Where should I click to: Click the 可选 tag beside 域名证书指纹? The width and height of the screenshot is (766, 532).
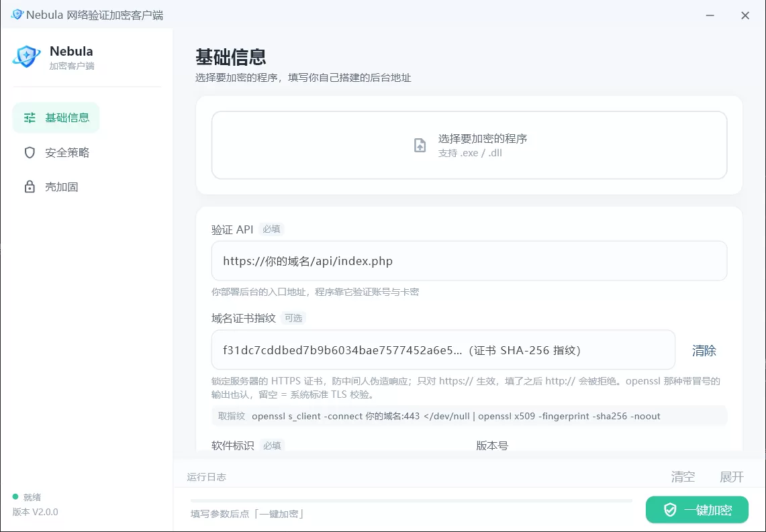coord(293,318)
